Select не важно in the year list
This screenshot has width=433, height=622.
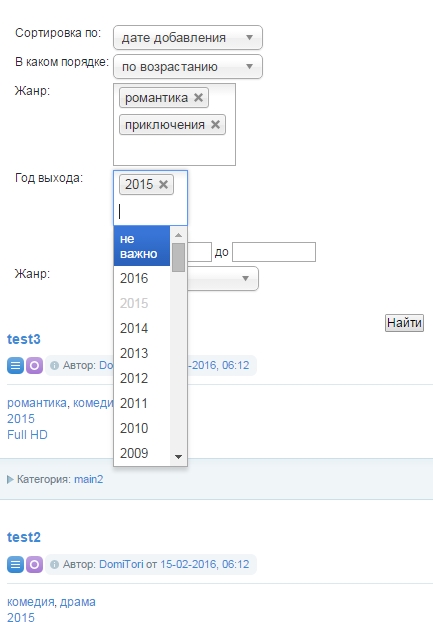(x=142, y=246)
